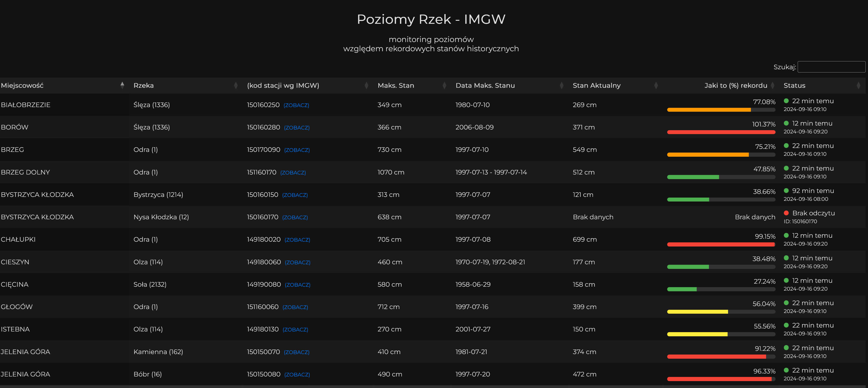868x388 pixels.
Task: Click the green 47.85% progress bar
Action: pos(721,177)
